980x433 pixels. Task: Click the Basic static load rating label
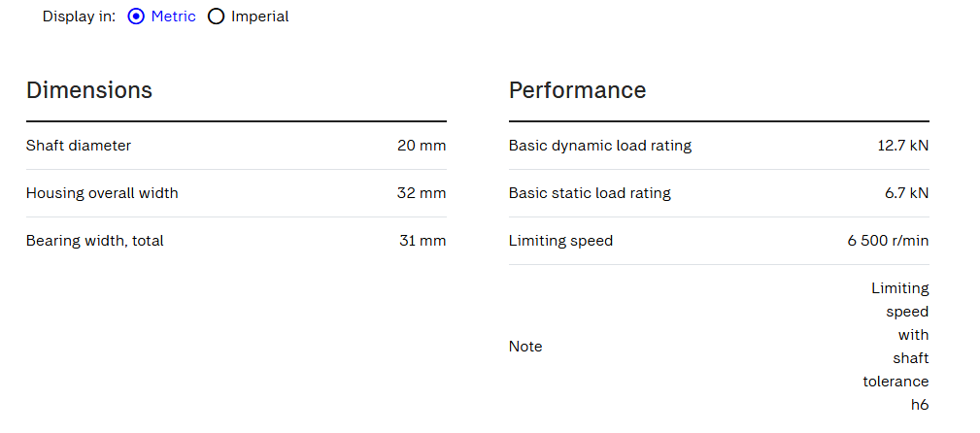tap(590, 193)
